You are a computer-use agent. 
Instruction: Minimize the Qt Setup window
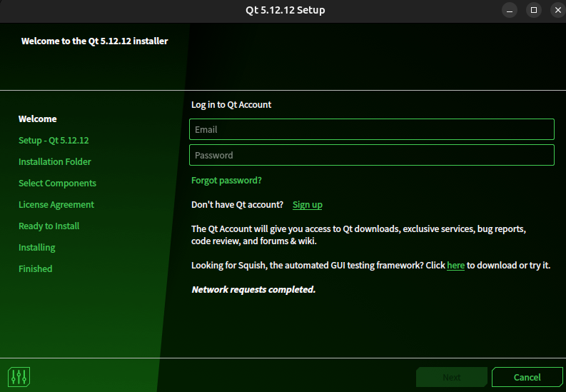pyautogui.click(x=510, y=10)
